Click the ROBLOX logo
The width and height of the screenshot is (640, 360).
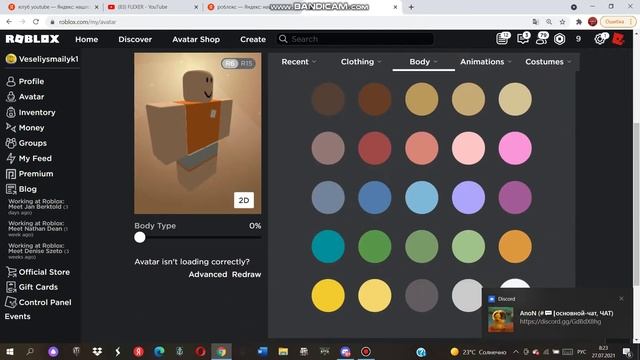(32, 39)
